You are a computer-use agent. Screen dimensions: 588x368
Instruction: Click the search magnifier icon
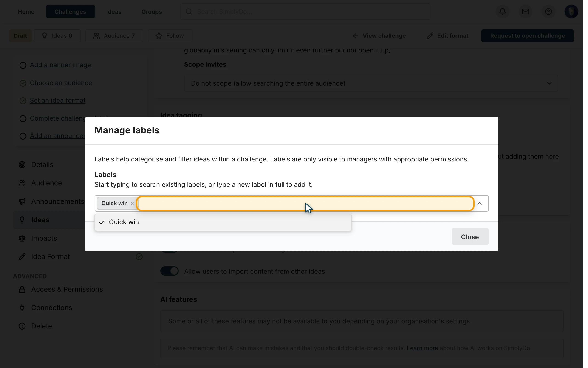coord(189,11)
